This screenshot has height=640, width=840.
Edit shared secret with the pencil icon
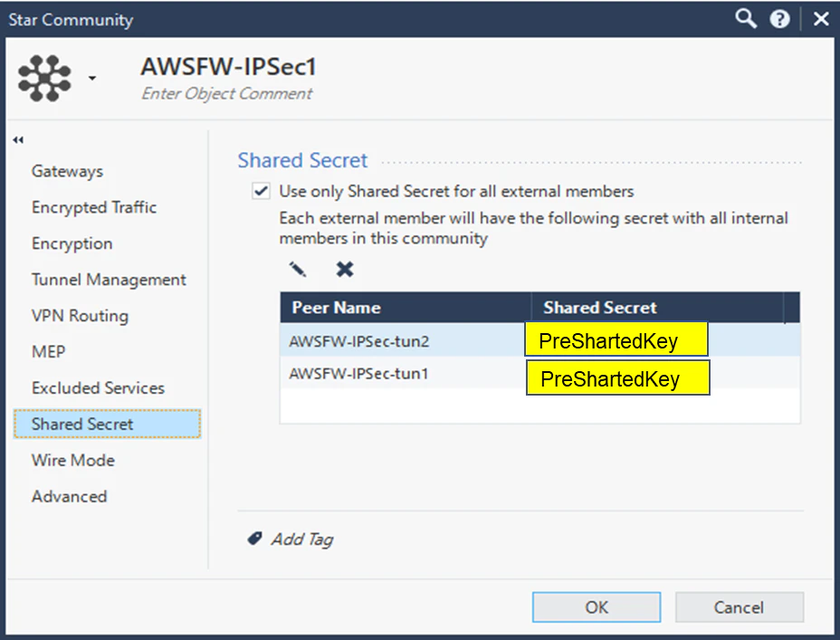point(298,269)
